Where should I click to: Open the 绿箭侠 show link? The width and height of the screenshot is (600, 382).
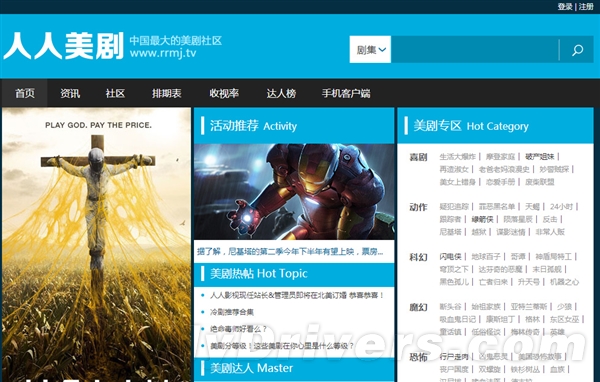coord(482,219)
